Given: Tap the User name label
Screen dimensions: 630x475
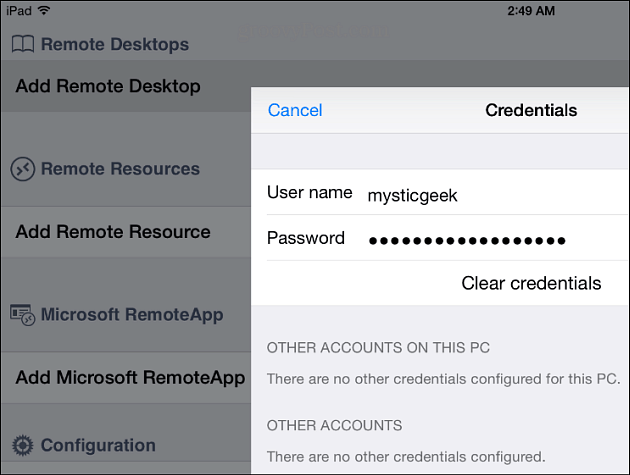Looking at the screenshot, I should click(309, 192).
